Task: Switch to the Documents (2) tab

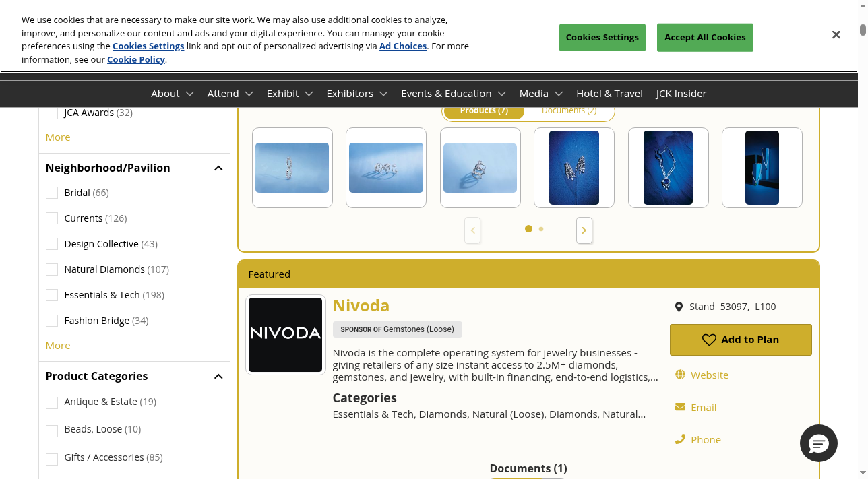Action: click(569, 110)
